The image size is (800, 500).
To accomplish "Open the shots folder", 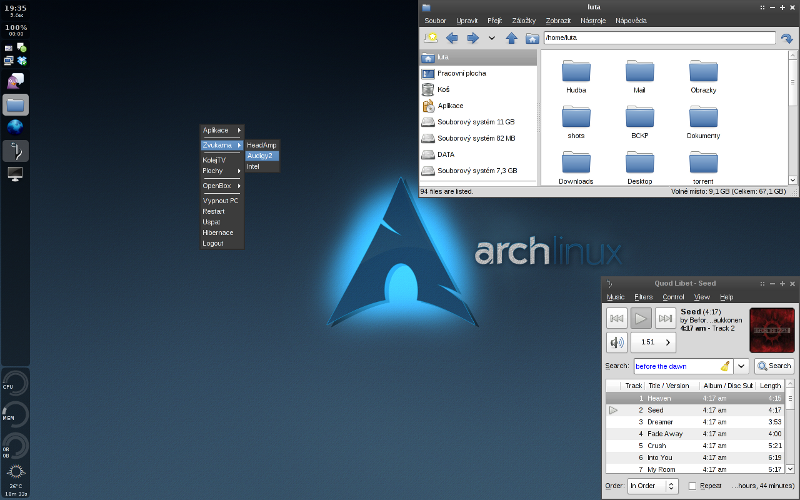I will (x=576, y=122).
